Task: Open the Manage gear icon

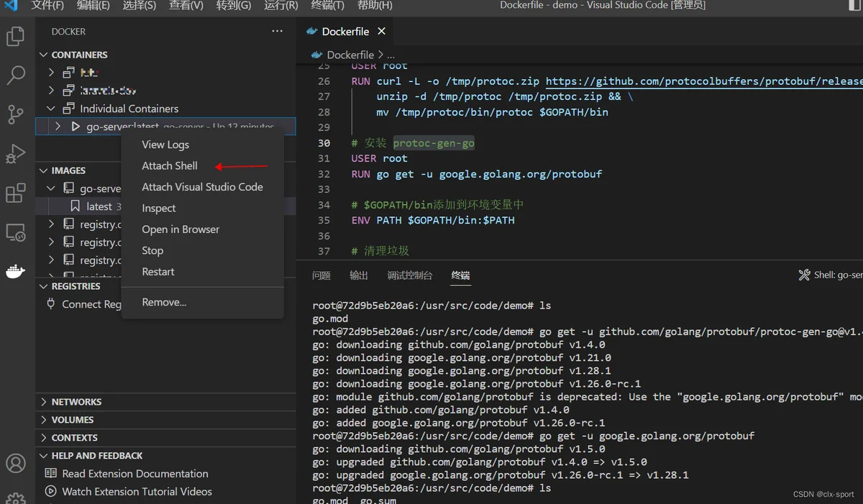Action: 16,498
